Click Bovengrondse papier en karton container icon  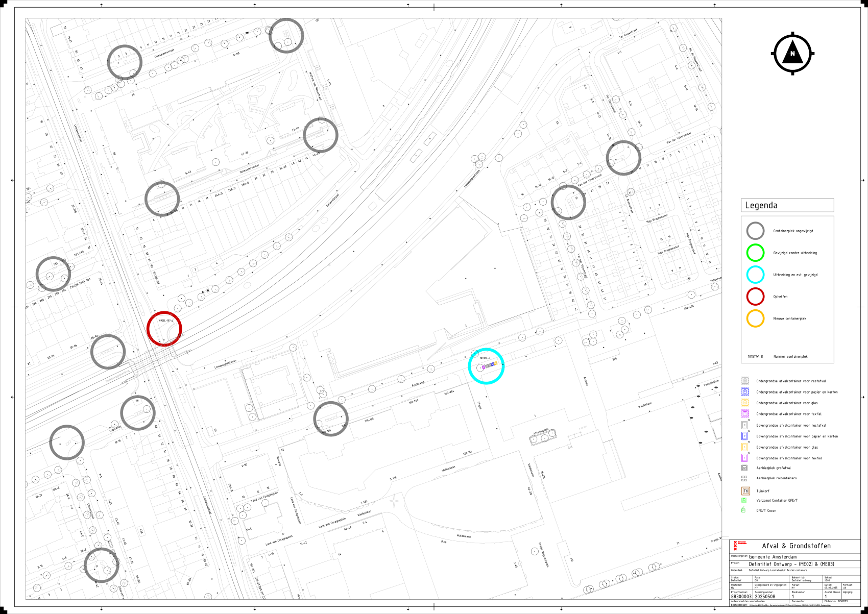[x=744, y=436]
